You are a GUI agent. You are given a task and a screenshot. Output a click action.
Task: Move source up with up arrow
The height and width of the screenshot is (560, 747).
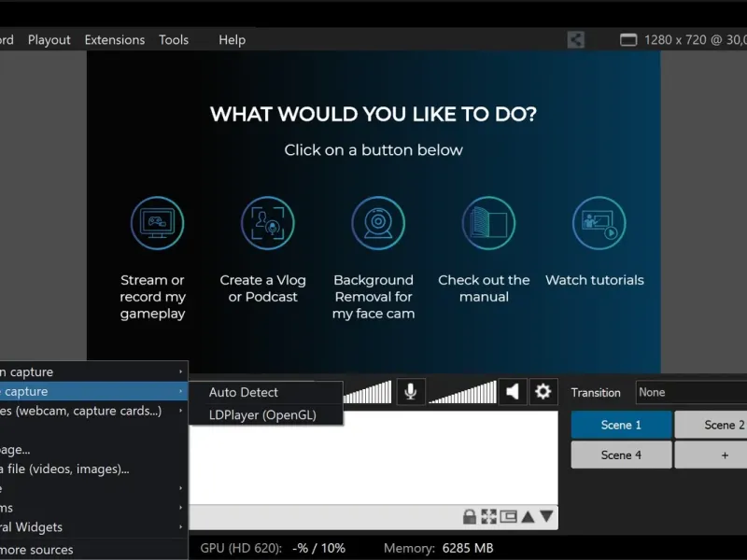point(528,517)
